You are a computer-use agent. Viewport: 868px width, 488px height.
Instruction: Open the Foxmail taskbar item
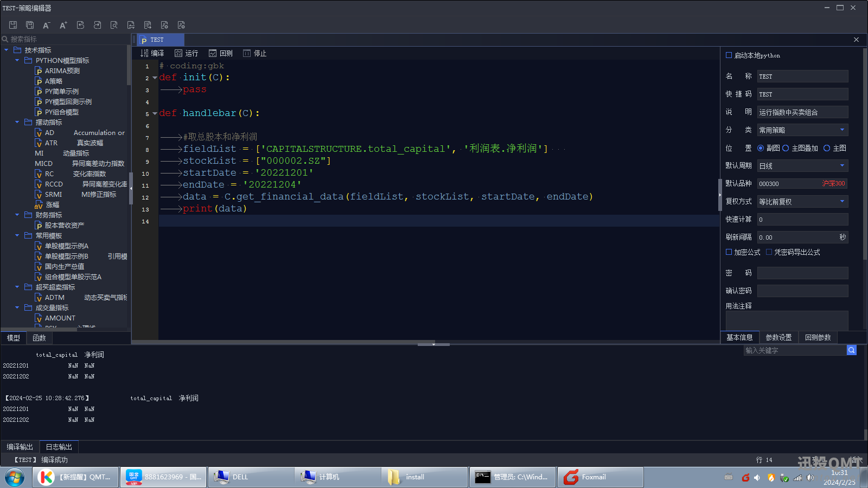(600, 477)
